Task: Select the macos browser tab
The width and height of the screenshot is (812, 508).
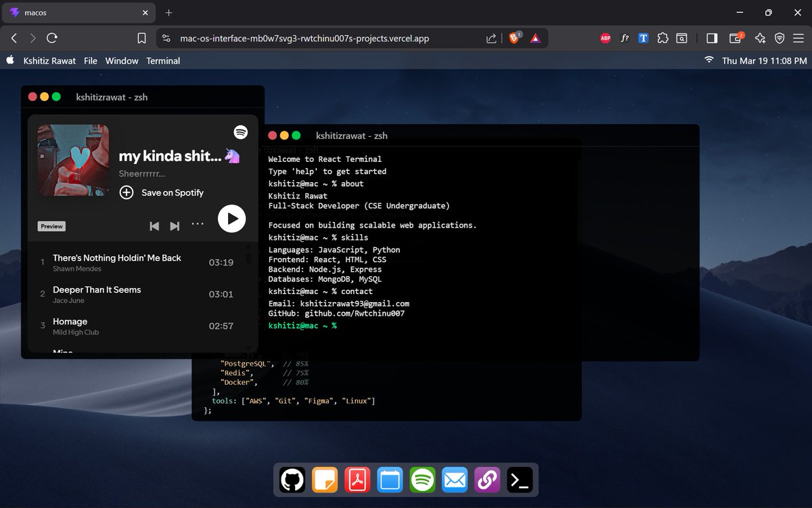Action: [78, 13]
